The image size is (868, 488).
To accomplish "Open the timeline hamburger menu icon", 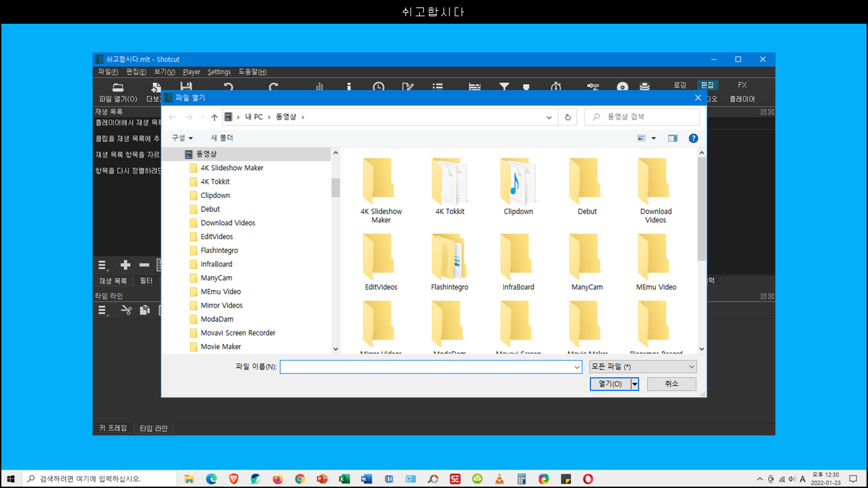I will (103, 310).
